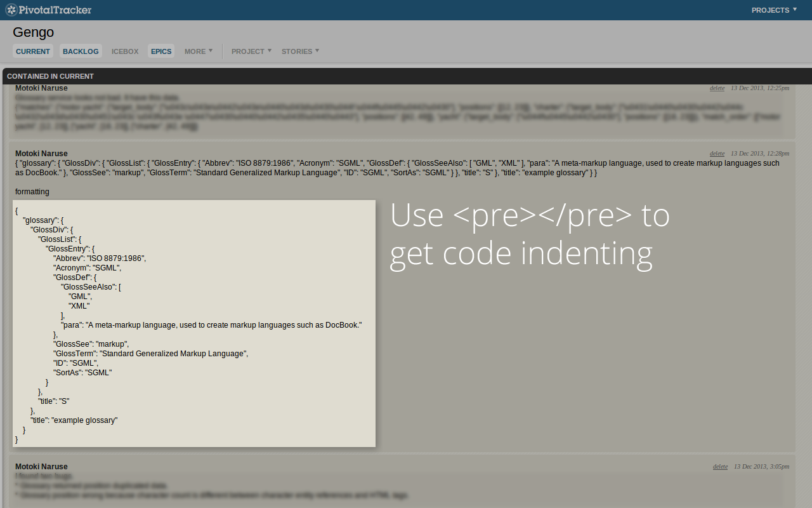Image resolution: width=812 pixels, height=508 pixels.
Task: Delete the 12:28pm comment
Action: (x=717, y=153)
